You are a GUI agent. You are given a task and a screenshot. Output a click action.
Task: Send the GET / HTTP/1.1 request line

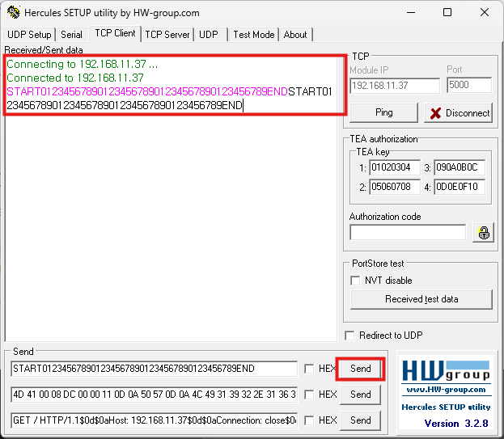tap(360, 420)
